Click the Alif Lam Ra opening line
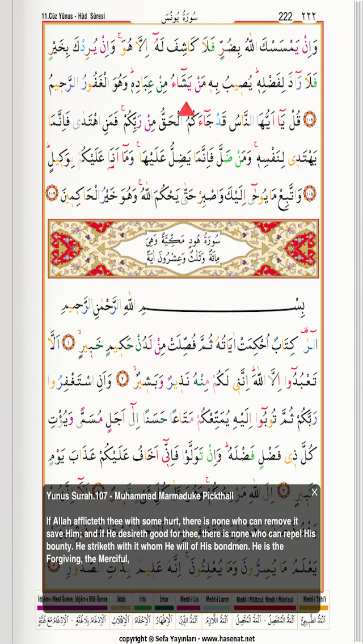 tap(183, 344)
